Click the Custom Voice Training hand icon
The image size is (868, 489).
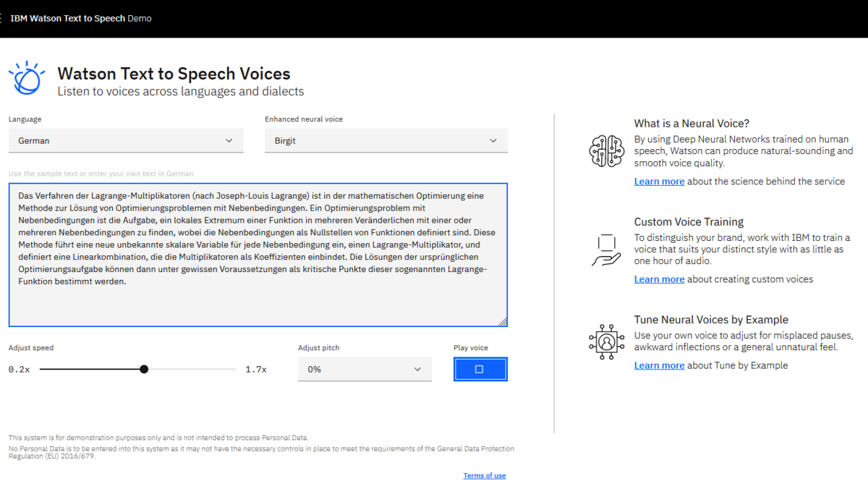(x=605, y=250)
